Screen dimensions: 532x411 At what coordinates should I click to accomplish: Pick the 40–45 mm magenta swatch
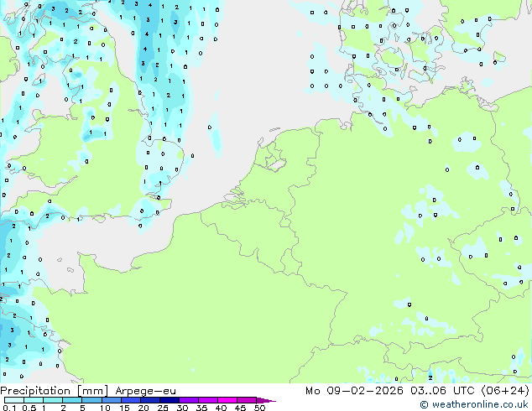(x=227, y=400)
